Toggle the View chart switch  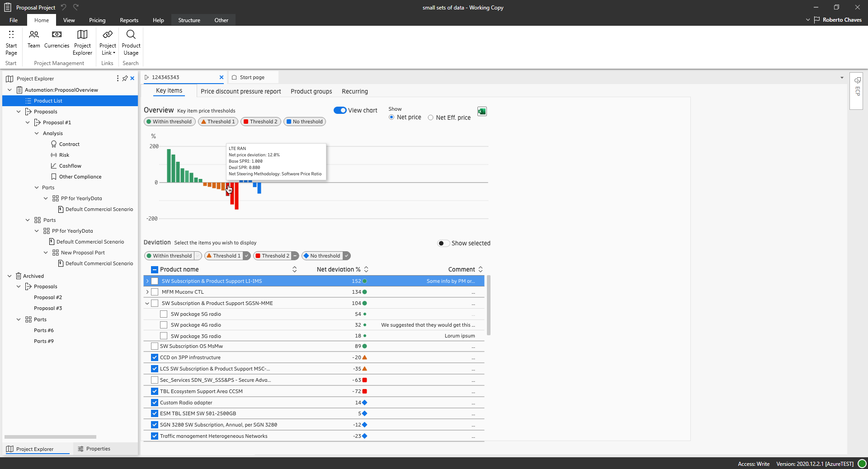[x=340, y=110]
